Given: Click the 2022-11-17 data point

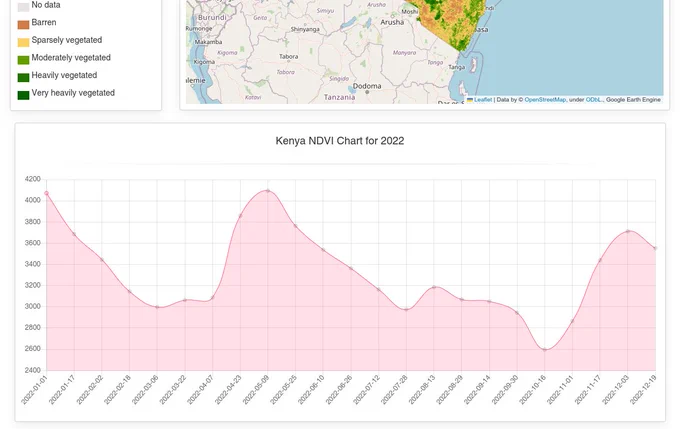Looking at the screenshot, I should [x=600, y=260].
